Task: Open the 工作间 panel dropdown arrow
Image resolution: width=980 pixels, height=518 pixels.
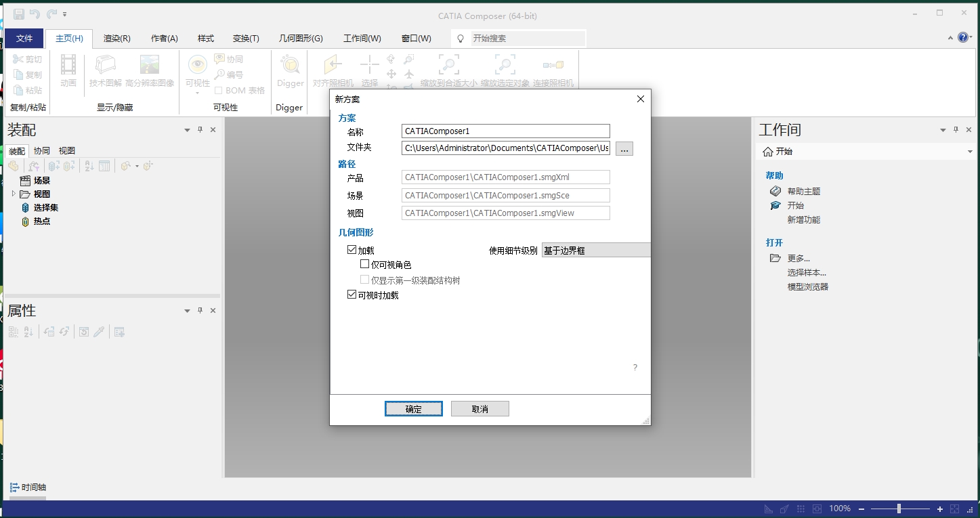Action: point(943,129)
